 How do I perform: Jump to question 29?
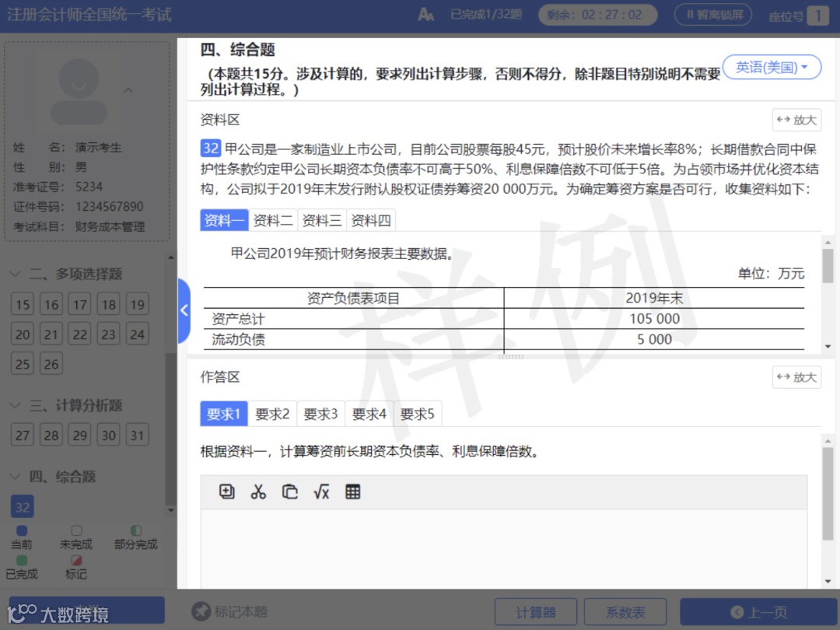point(80,435)
